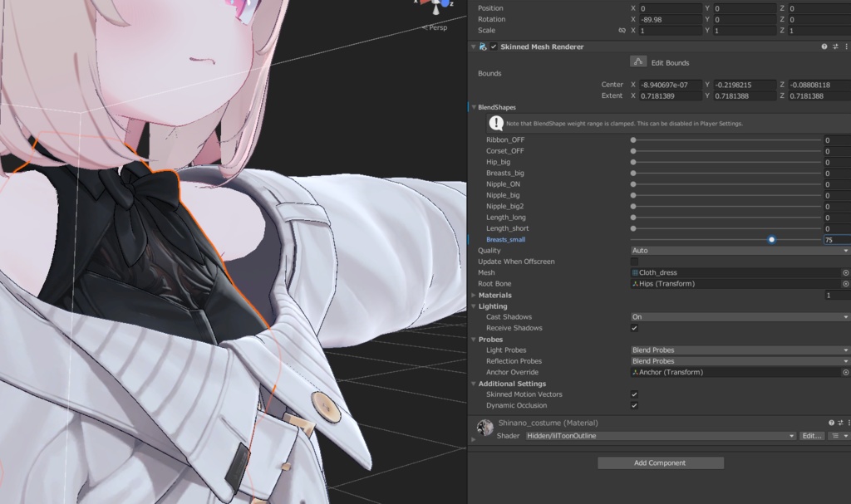851x504 pixels.
Task: Open the Light Probes dropdown
Action: point(740,350)
